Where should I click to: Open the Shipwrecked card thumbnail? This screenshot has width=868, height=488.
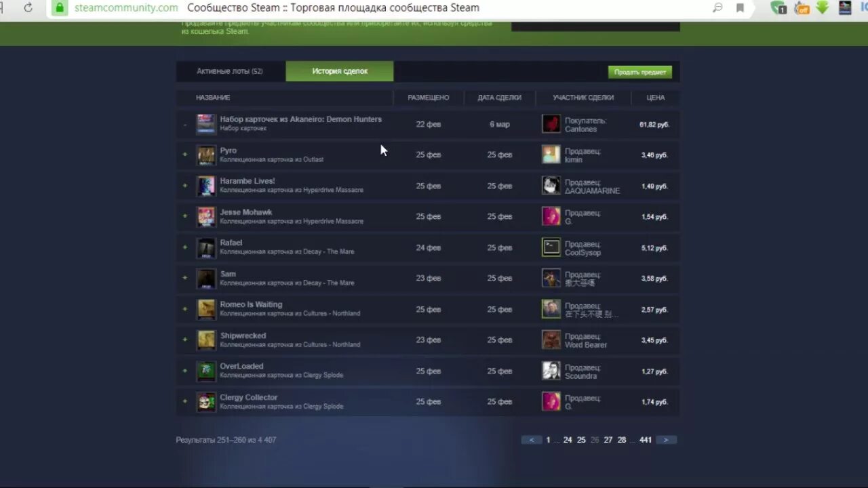206,340
